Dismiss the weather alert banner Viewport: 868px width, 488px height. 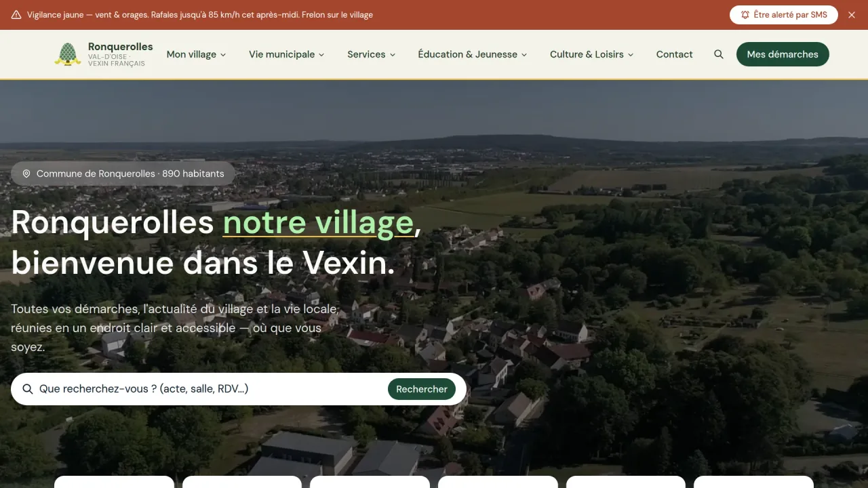coord(852,15)
